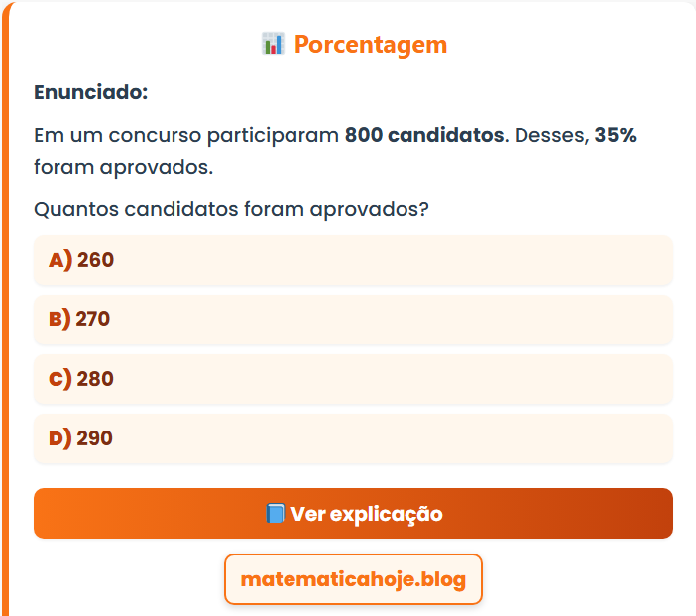Click the orange C) letter label
The width and height of the screenshot is (696, 616).
60,379
